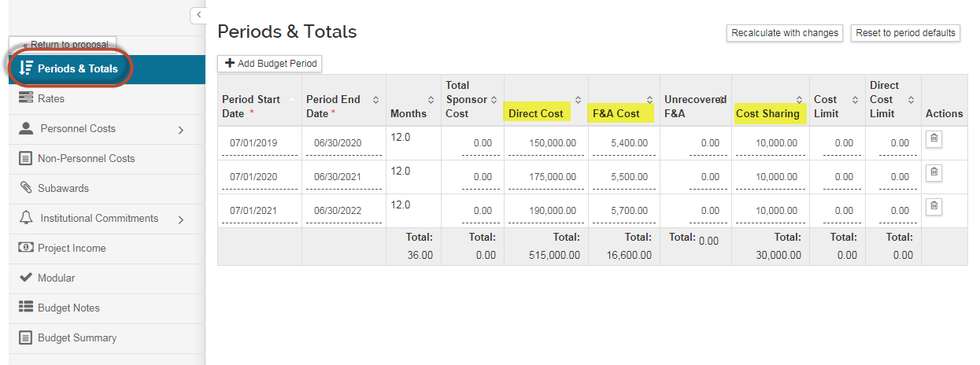980x365 pixels.
Task: Sort table by Period End Date
Action: (375, 100)
